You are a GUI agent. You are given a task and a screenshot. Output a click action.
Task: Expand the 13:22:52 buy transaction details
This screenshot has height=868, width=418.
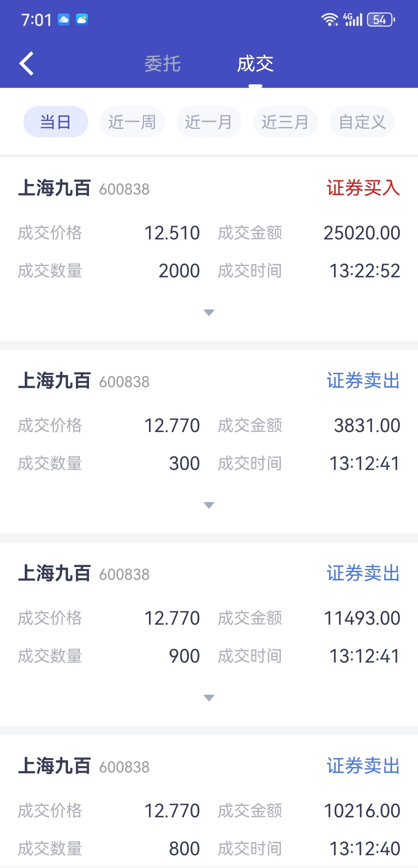point(209,313)
